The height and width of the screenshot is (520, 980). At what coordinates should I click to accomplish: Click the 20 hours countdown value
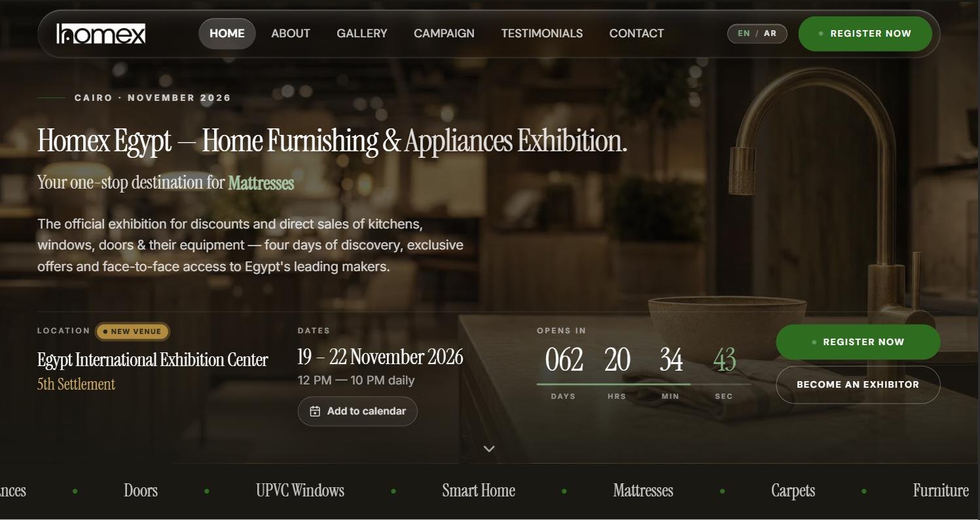[617, 360]
